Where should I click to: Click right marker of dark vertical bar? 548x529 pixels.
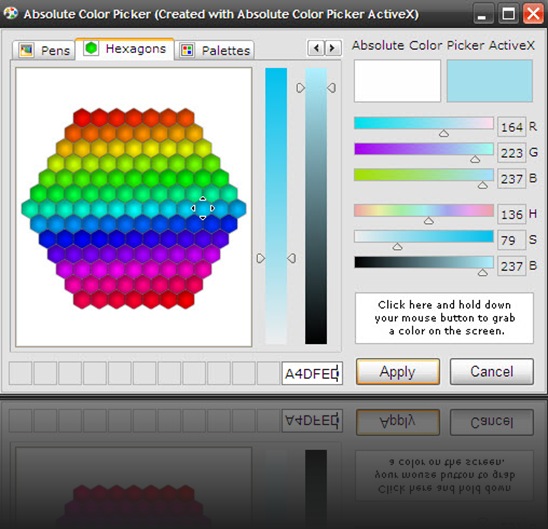pos(332,88)
